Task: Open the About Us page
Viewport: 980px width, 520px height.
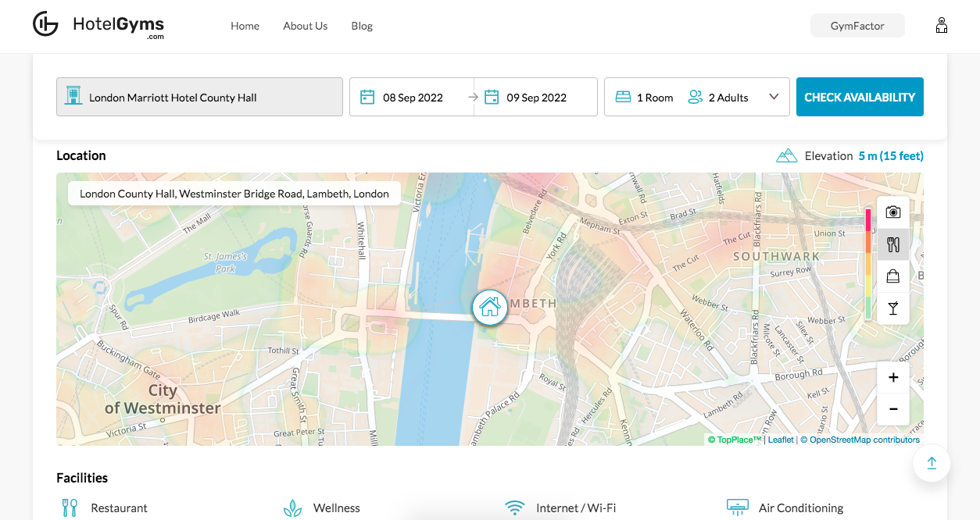Action: (x=305, y=26)
